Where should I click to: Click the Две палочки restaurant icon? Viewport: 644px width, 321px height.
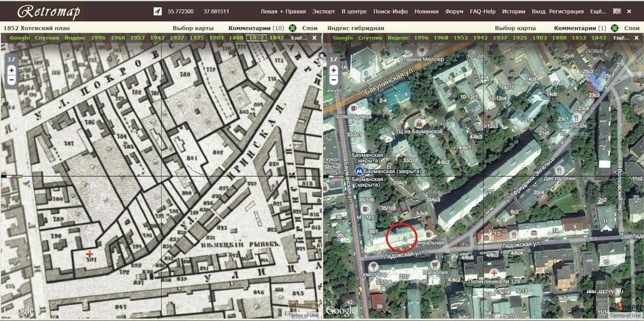coord(559,171)
